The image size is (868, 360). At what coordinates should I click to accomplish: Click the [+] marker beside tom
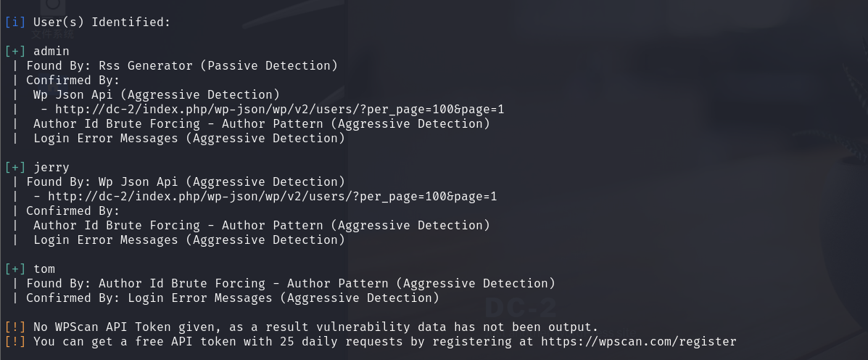15,269
